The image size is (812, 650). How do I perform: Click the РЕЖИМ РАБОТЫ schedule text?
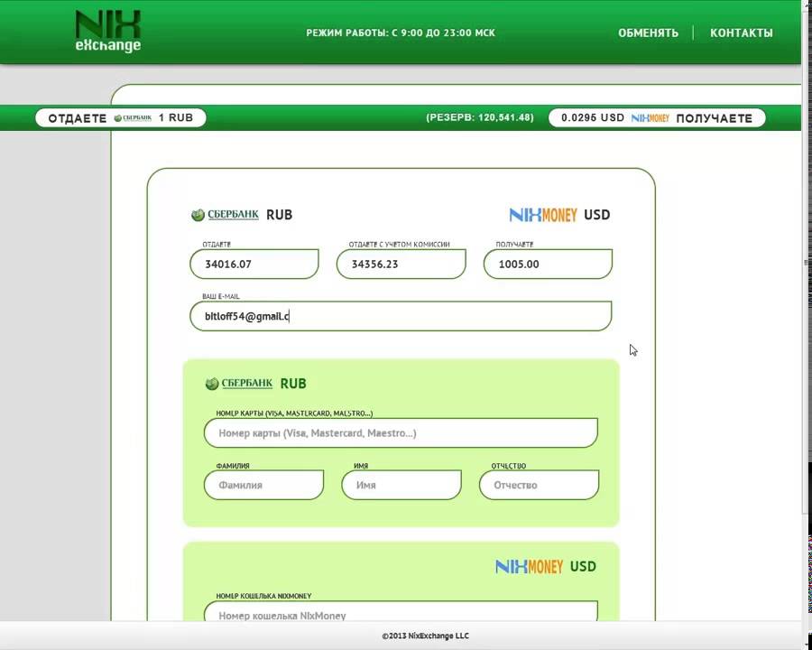click(401, 32)
